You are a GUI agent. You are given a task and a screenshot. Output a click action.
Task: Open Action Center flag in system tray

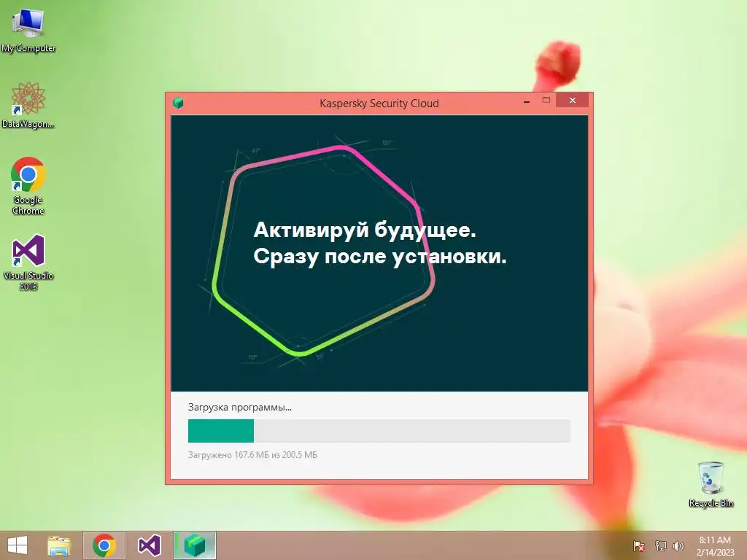tap(639, 545)
